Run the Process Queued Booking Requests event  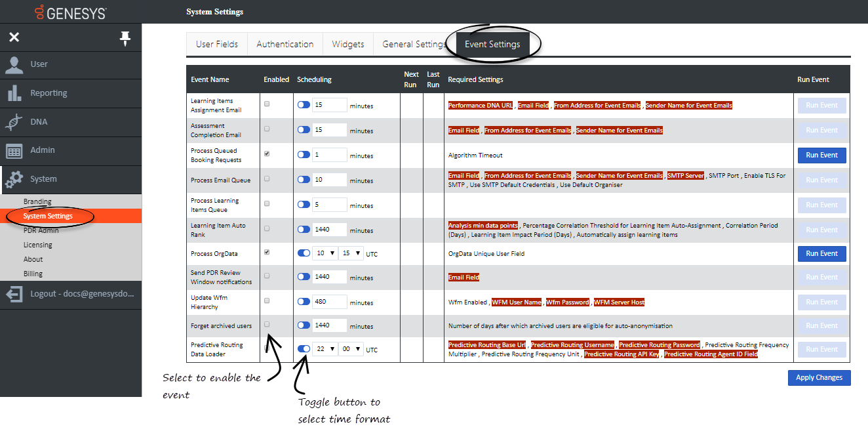(821, 155)
